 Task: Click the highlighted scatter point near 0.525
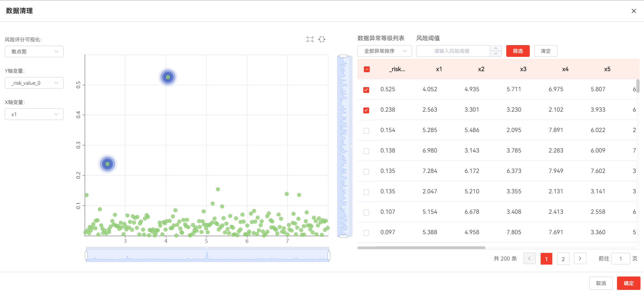click(168, 77)
